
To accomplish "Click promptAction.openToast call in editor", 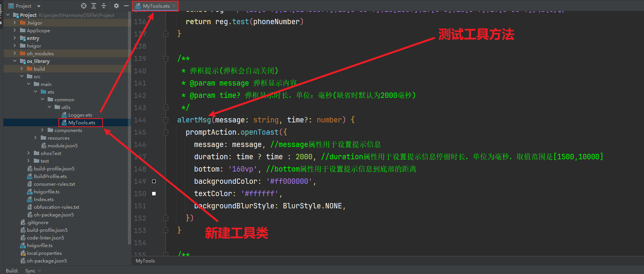I will click(232, 132).
